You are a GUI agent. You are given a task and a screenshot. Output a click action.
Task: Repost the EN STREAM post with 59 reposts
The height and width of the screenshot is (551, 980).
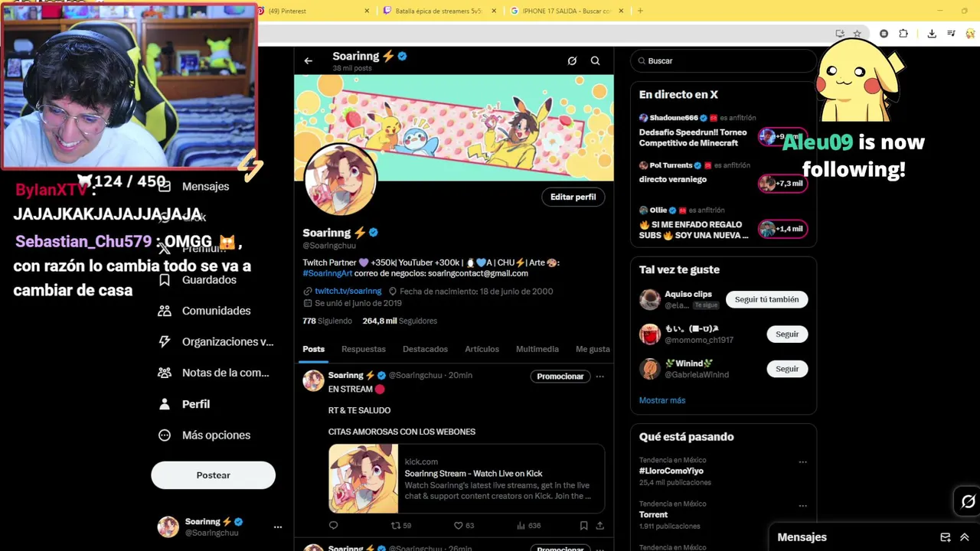point(401,525)
